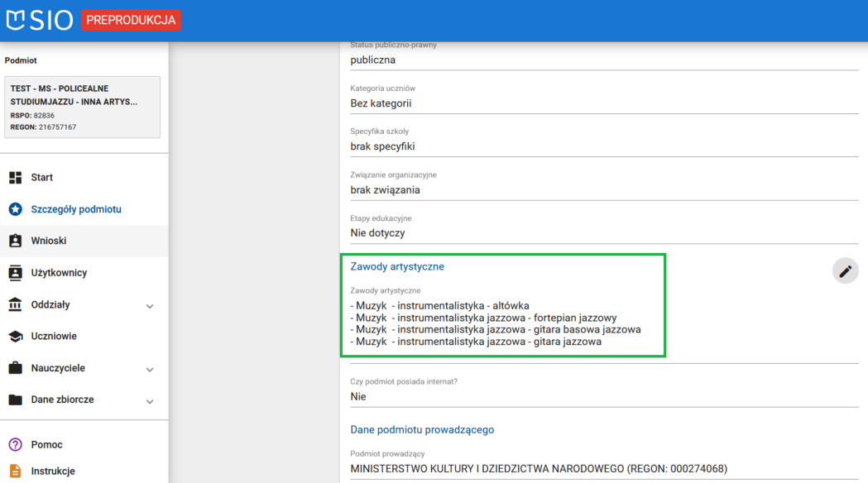Click the Start dashboard icon

15,178
